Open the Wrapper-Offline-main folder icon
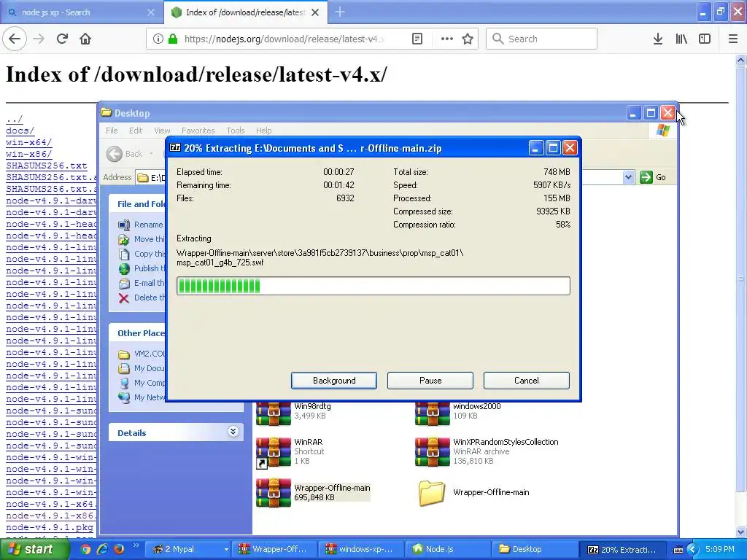This screenshot has height=560, width=747. coord(432,492)
